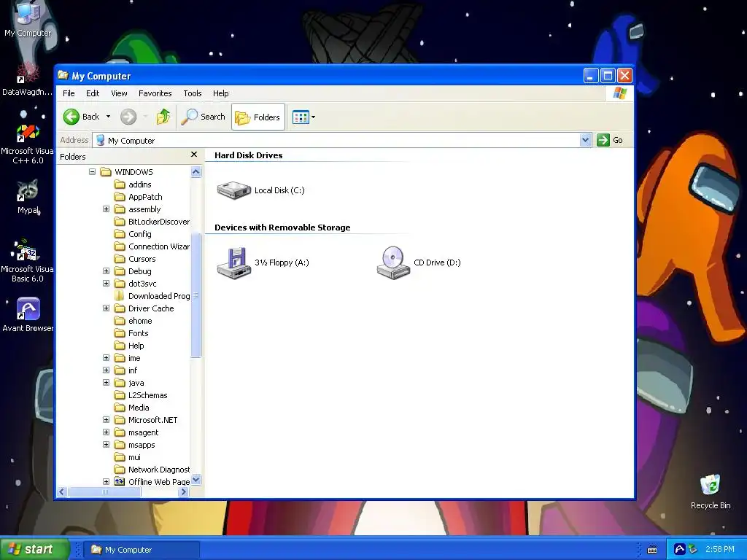Image resolution: width=747 pixels, height=560 pixels.
Task: Select the Downloaded Program Files folder
Action: (152, 296)
